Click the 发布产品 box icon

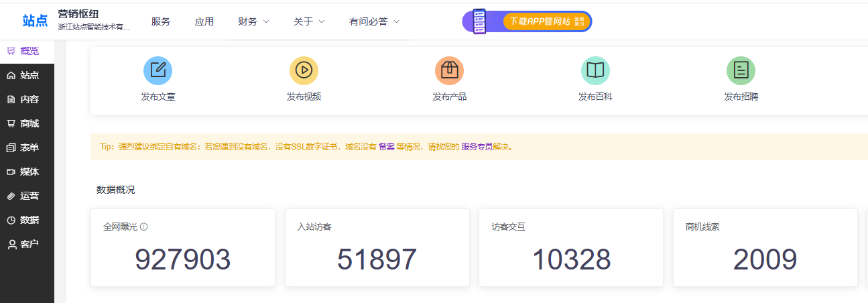coord(449,70)
